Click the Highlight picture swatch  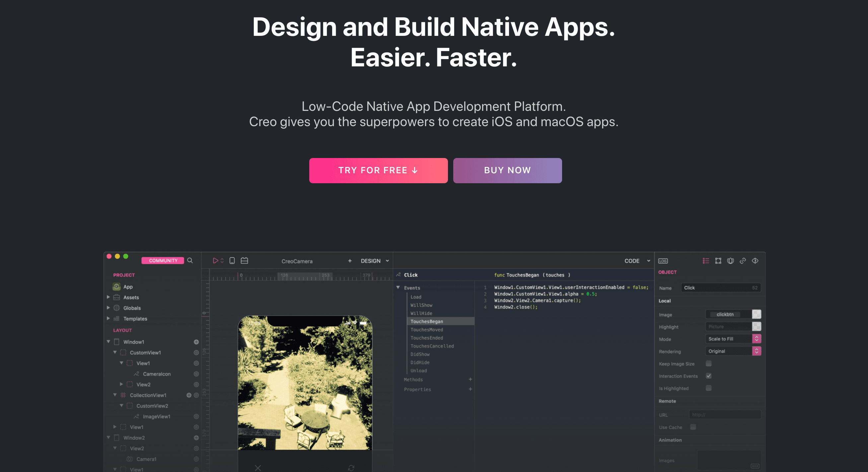point(757,326)
